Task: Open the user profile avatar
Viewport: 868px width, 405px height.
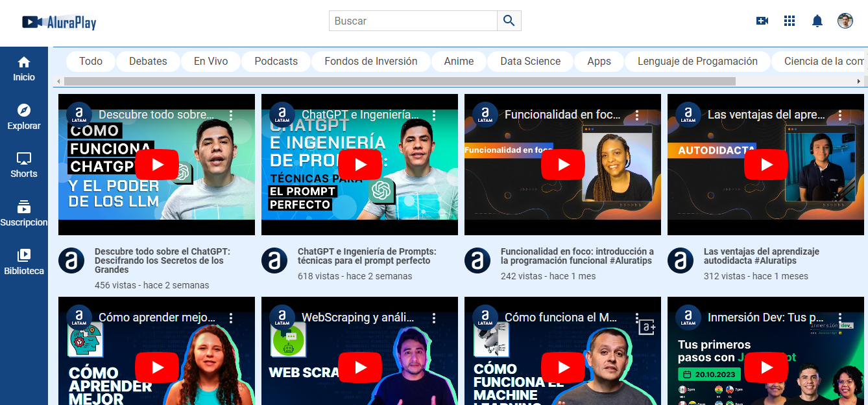Action: pos(845,21)
